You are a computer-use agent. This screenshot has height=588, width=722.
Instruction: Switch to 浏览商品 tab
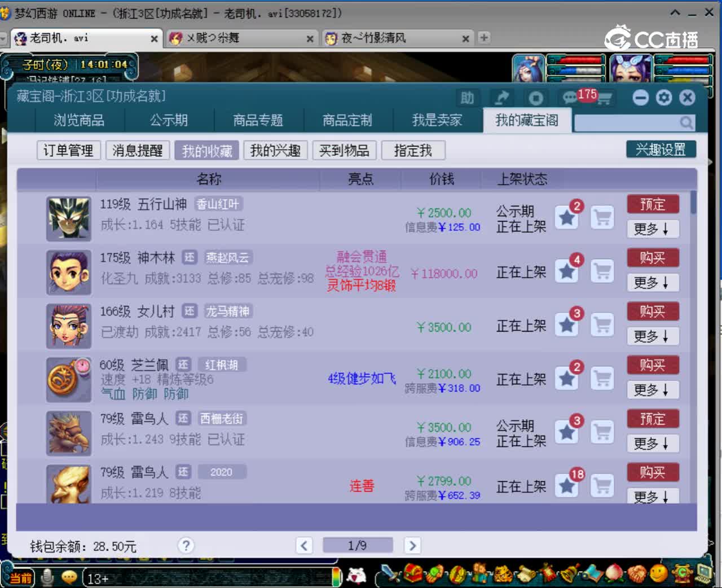pos(79,120)
